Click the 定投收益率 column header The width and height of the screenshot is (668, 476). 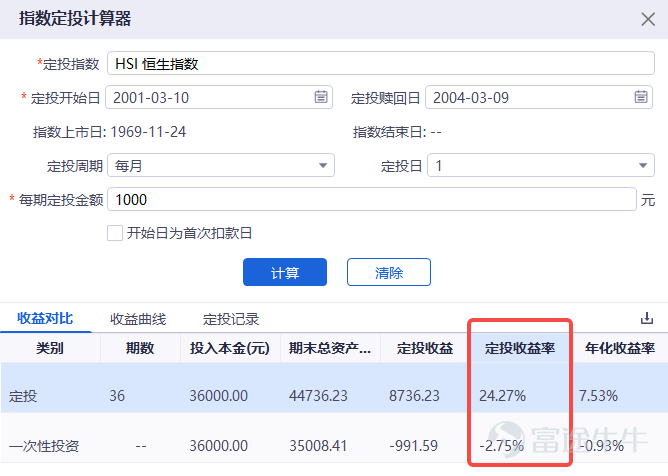point(520,348)
